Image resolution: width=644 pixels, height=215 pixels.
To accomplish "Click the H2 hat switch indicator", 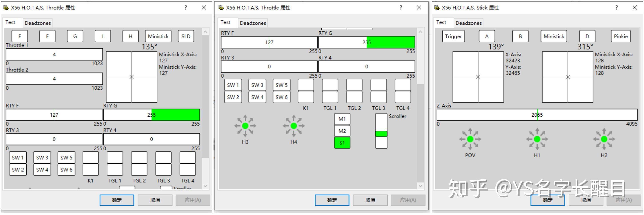I will pos(604,139).
